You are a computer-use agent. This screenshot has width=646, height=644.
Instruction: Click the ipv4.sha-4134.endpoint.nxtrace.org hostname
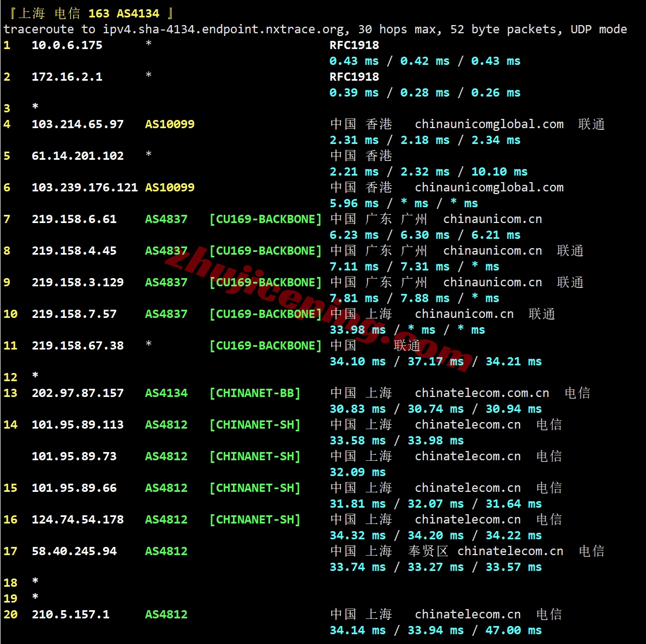pos(223,29)
